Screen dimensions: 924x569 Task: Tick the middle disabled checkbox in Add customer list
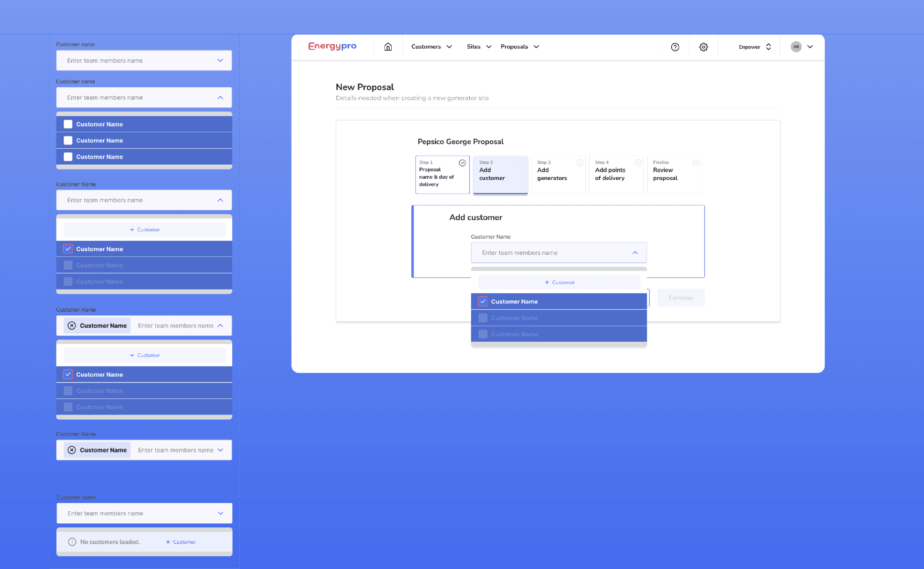coord(483,318)
